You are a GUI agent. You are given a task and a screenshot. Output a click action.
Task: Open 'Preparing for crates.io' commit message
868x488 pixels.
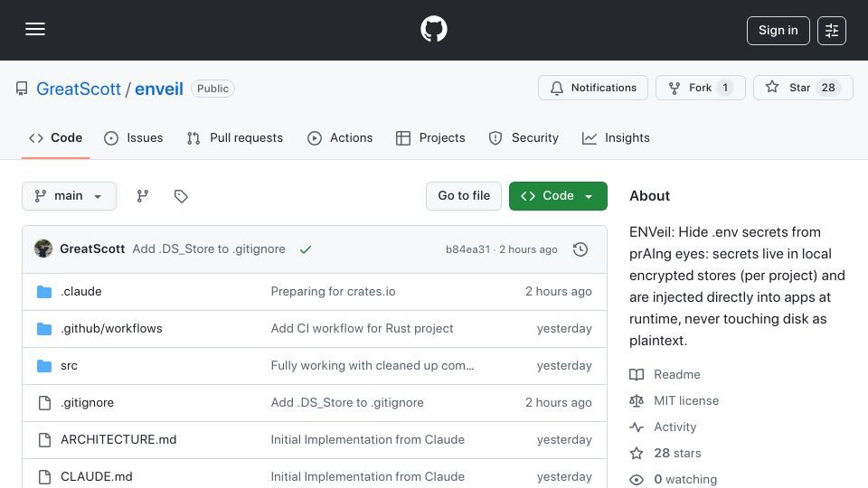[334, 292]
